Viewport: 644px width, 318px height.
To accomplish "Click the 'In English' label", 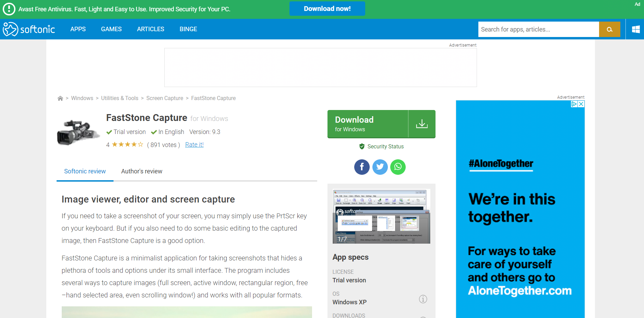I will [171, 132].
